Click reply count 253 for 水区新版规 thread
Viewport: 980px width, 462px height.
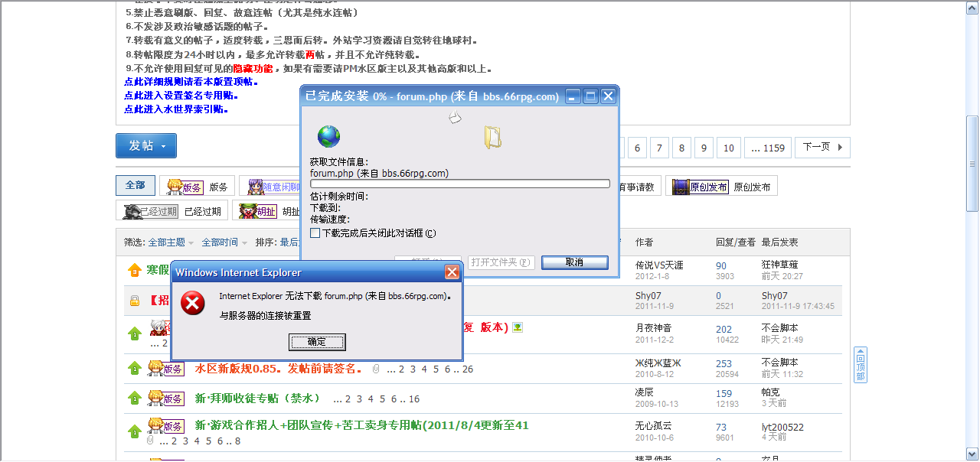(724, 364)
